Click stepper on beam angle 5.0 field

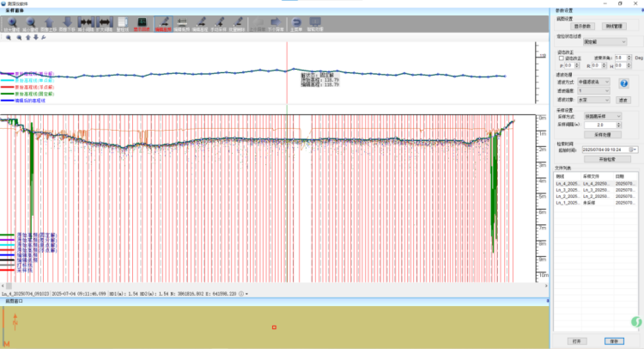click(x=629, y=58)
